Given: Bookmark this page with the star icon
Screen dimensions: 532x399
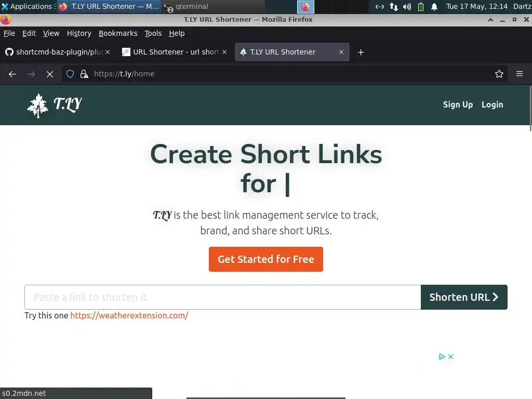Looking at the screenshot, I should pyautogui.click(x=499, y=74).
